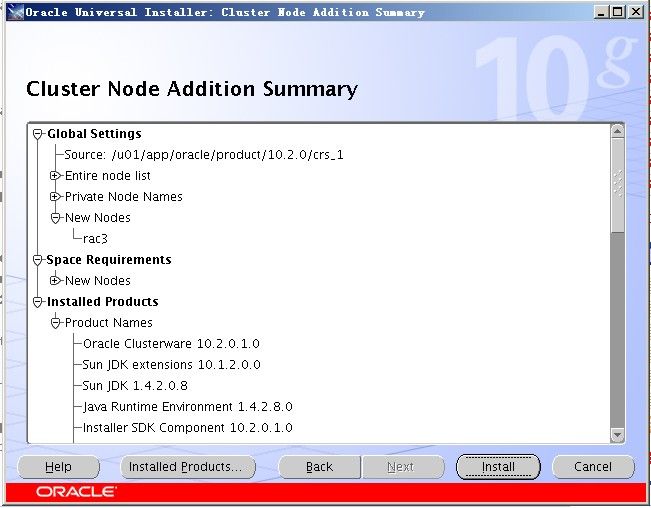This screenshot has width=651, height=508.
Task: Select Sun JDK 1.4.2.0.8 entry
Action: coord(135,386)
